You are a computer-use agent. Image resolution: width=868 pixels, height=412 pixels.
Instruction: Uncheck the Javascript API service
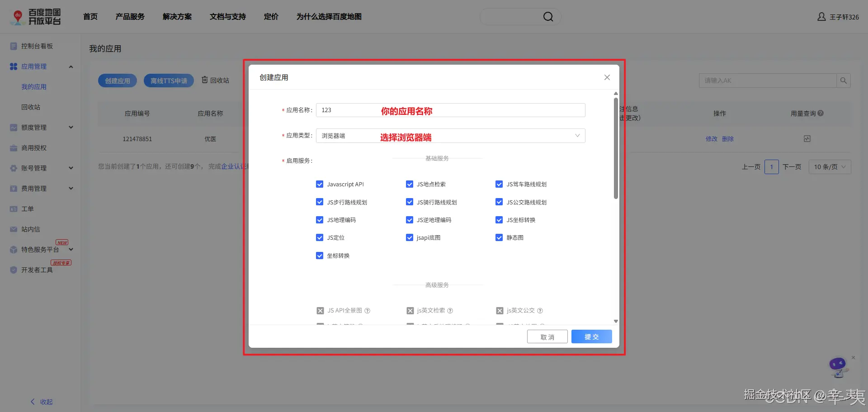pyautogui.click(x=320, y=184)
